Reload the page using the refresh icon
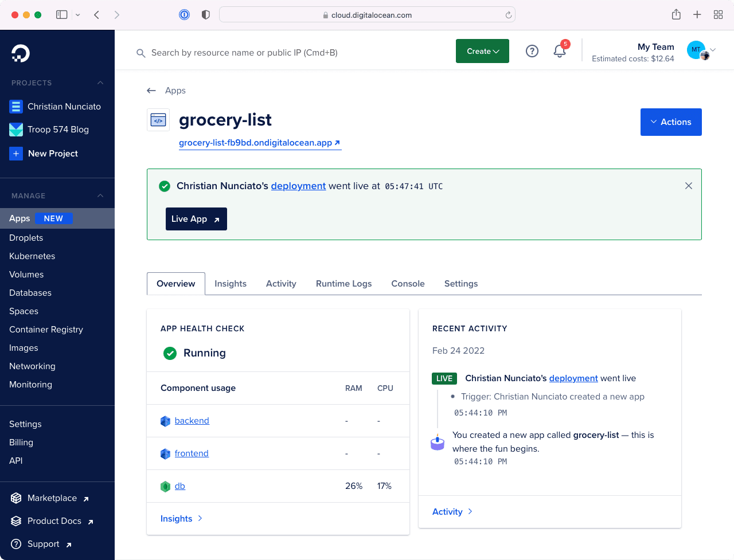 508,15
